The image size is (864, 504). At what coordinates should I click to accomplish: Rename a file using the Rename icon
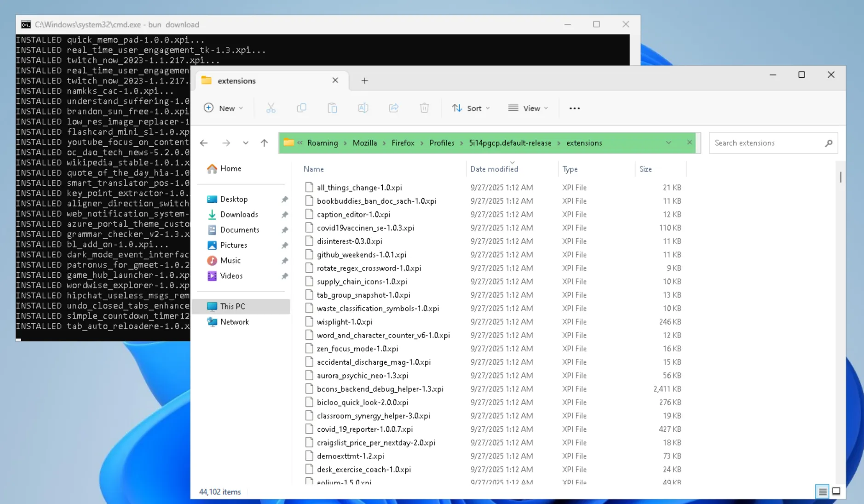click(363, 108)
